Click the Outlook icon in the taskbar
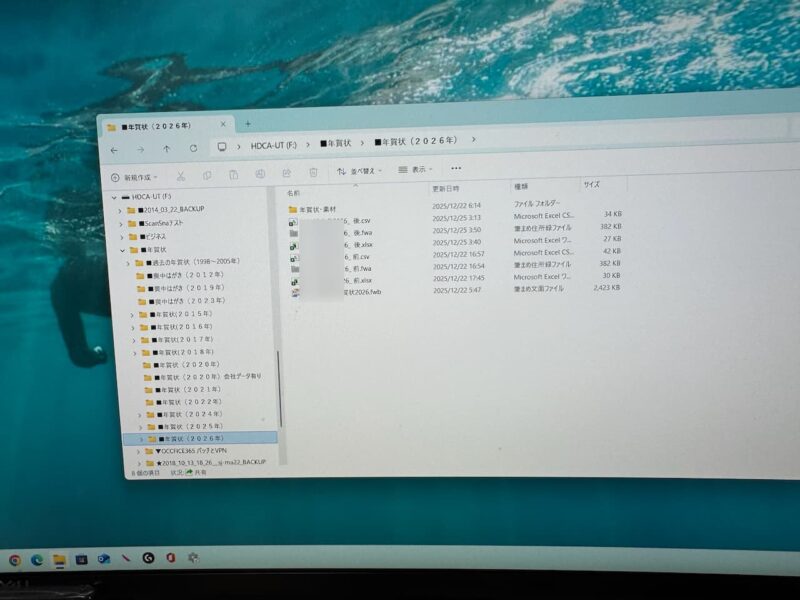The height and width of the screenshot is (600, 800). (x=103, y=559)
